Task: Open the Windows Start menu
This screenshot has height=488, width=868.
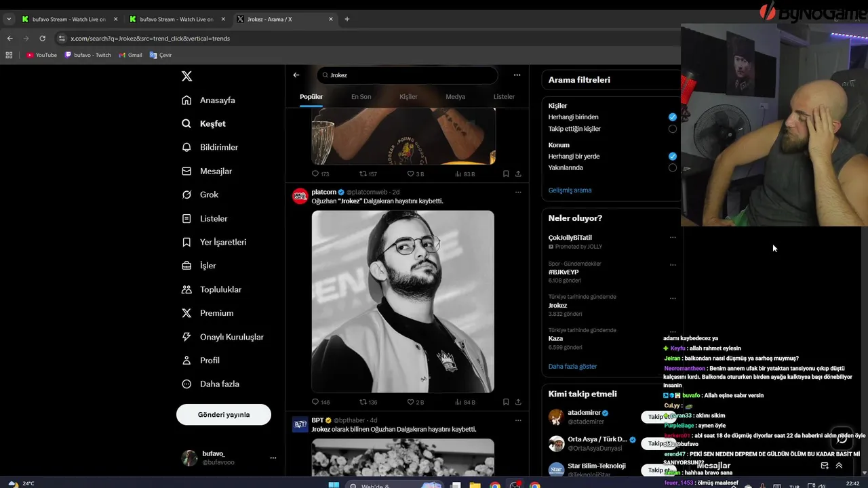Action: coord(334,485)
